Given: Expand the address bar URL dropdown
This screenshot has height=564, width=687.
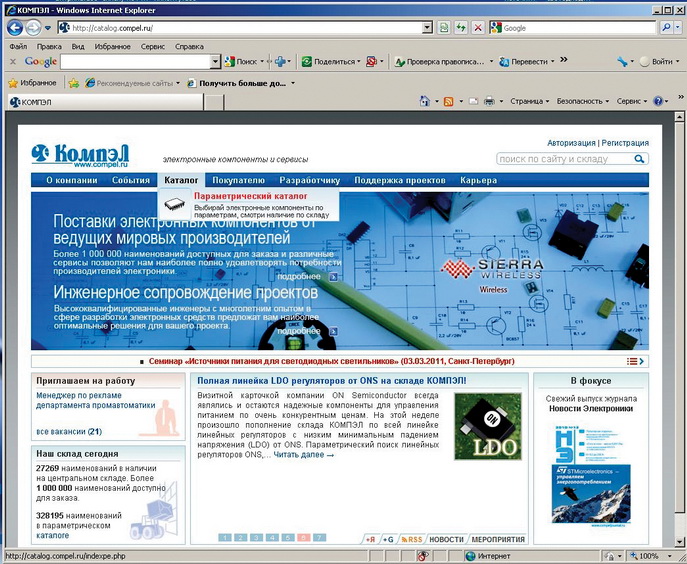Looking at the screenshot, I should [428, 28].
